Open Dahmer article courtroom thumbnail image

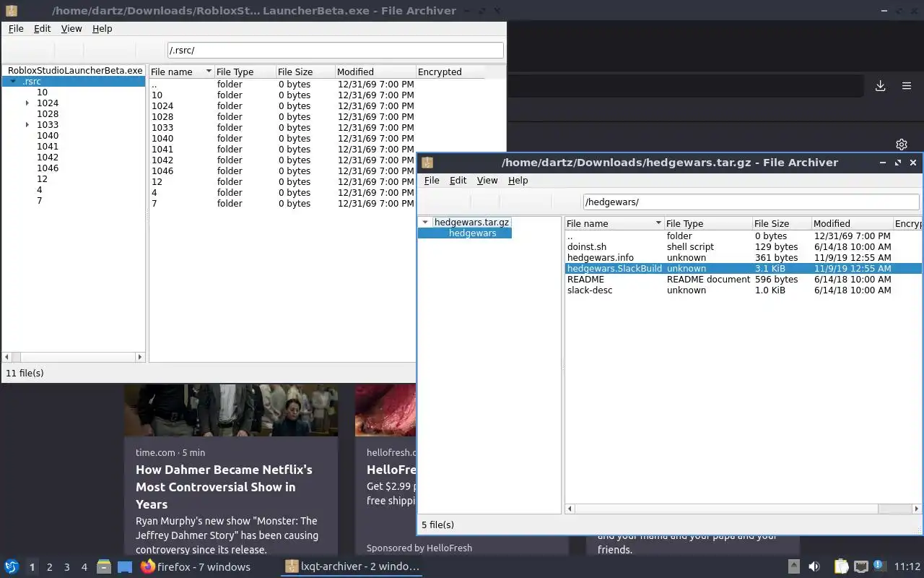231,410
